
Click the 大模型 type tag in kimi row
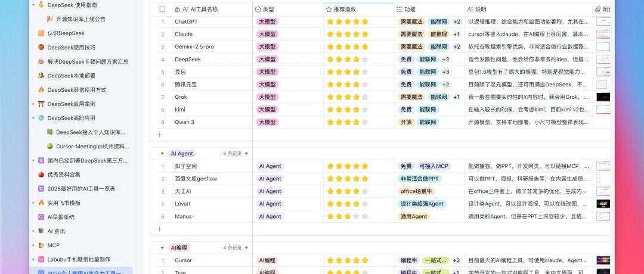click(267, 110)
